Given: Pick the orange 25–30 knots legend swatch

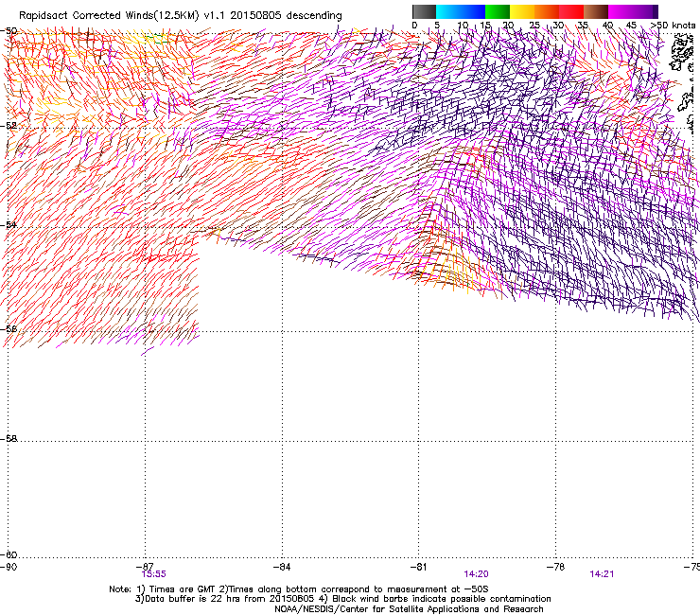Looking at the screenshot, I should 547,11.
